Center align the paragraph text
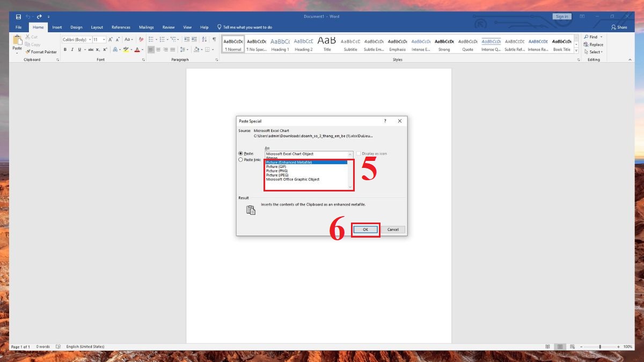 [158, 49]
